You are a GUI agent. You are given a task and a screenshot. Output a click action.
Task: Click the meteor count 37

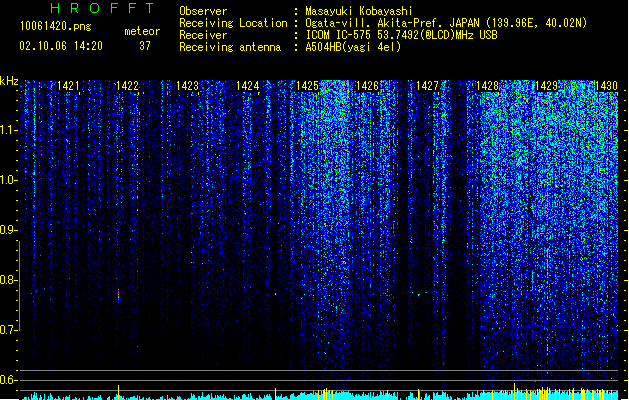coord(145,46)
